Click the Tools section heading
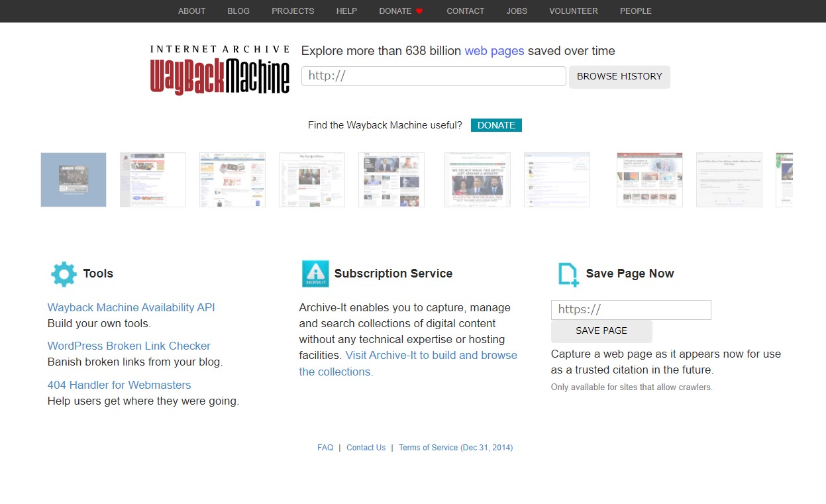 [98, 274]
